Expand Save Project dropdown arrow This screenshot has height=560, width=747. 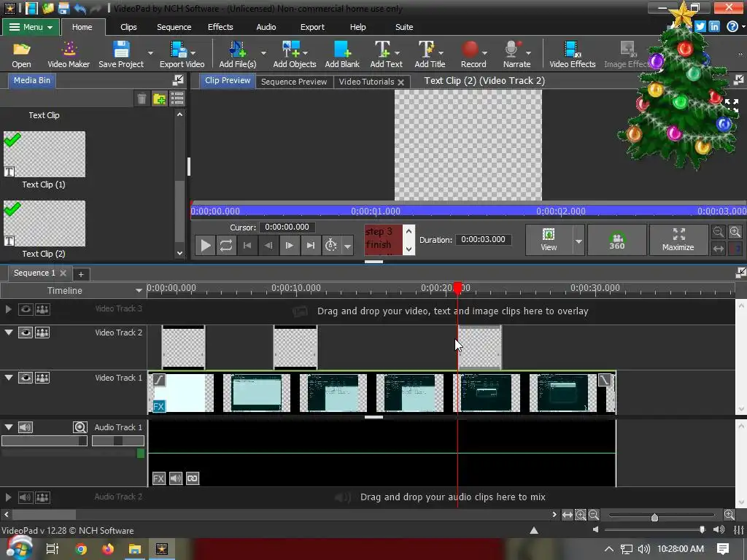tap(150, 53)
